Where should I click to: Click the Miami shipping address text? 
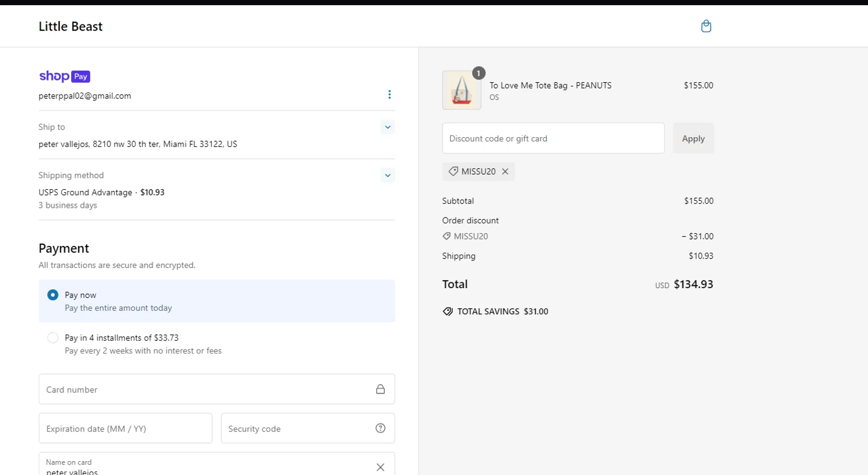138,144
